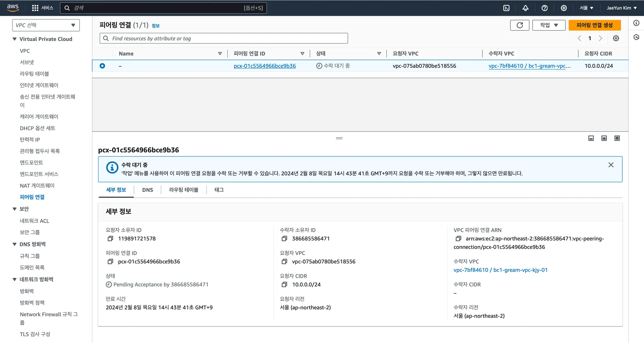
Task: Maximize the details split panel
Action: tap(617, 138)
